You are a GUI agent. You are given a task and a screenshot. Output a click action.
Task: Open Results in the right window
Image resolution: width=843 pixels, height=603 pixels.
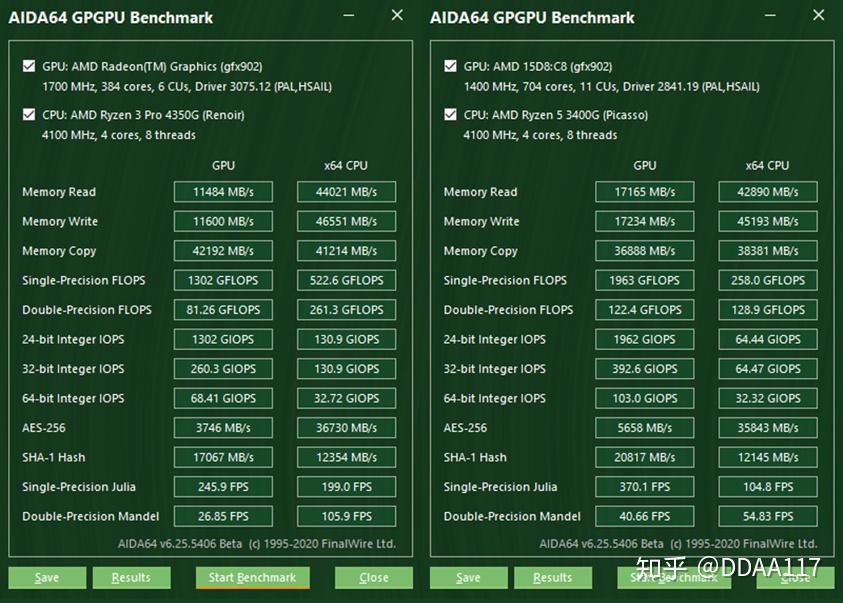click(x=553, y=577)
